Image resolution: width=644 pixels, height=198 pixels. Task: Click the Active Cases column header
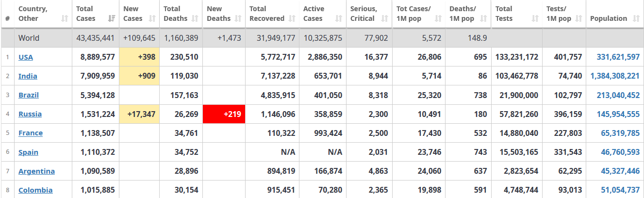pos(323,14)
